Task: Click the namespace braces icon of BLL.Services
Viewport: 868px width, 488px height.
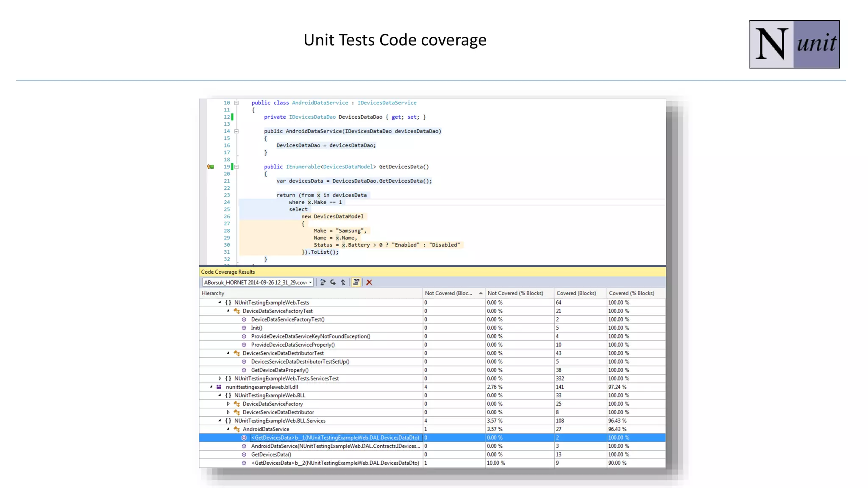Action: pos(228,421)
